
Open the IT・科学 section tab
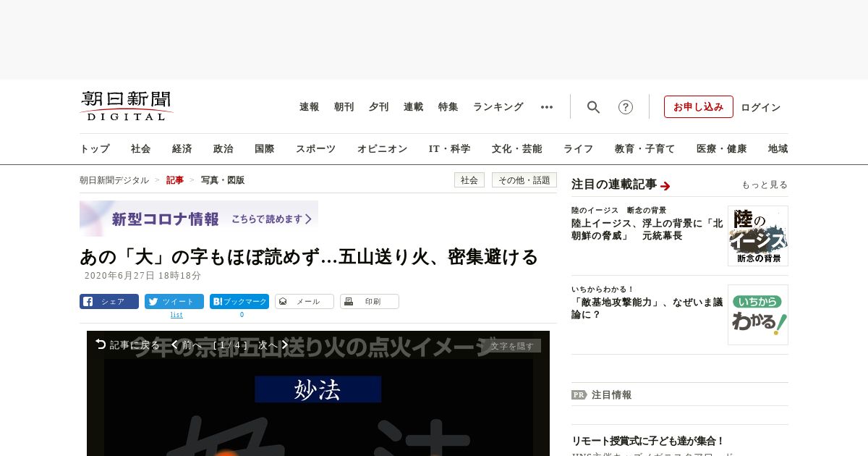coord(450,149)
